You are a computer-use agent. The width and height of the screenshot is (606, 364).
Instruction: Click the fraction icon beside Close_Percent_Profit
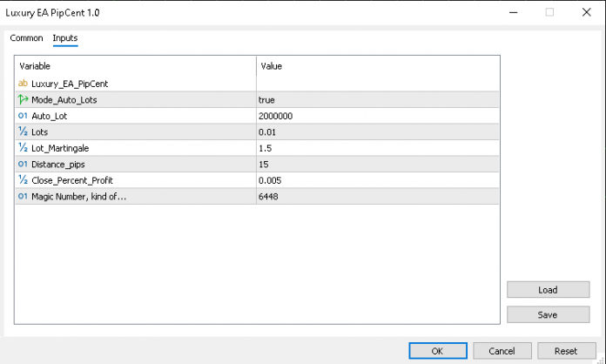24,180
